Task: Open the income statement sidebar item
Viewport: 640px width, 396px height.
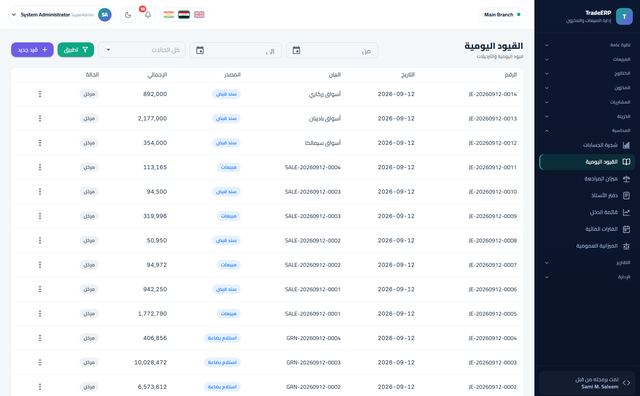Action: 587,212
